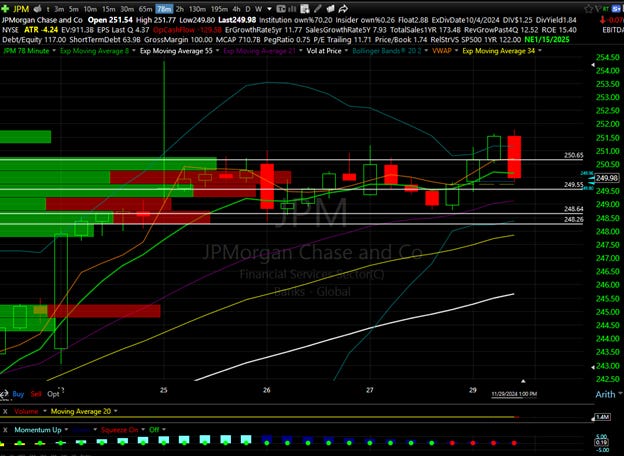Click the 249.55 horizontal level label
Screen dimensions: 624x456
(x=573, y=185)
